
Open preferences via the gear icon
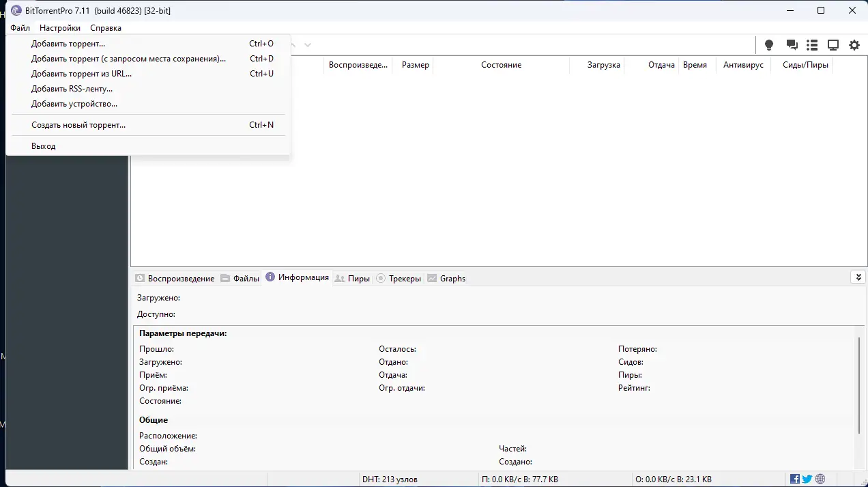tap(854, 45)
